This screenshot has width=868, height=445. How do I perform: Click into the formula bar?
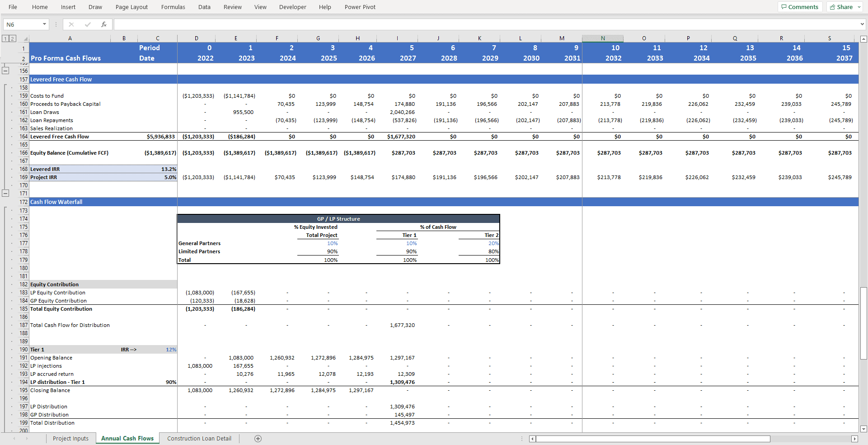coord(486,24)
